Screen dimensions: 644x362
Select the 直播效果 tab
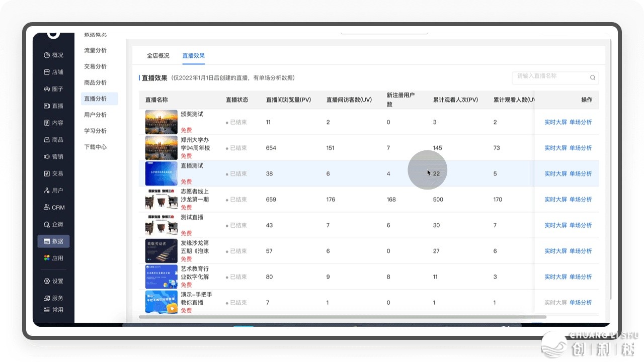(x=193, y=56)
